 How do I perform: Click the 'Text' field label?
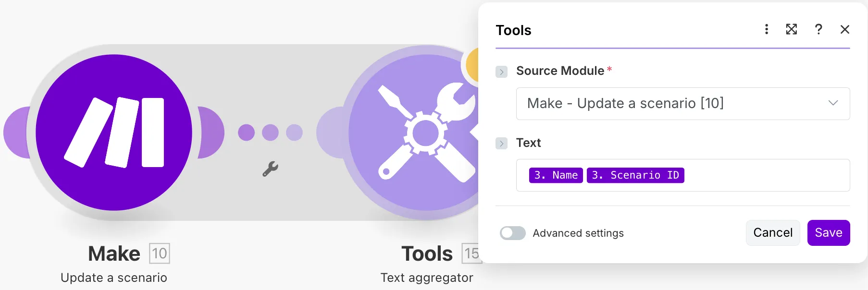528,143
